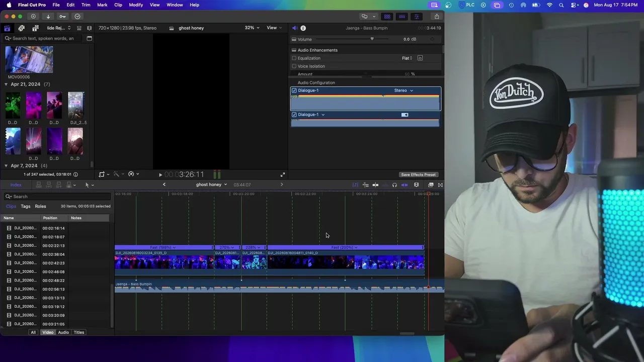644x362 pixels.
Task: Switch to the Tags tab in index
Action: pos(26,206)
